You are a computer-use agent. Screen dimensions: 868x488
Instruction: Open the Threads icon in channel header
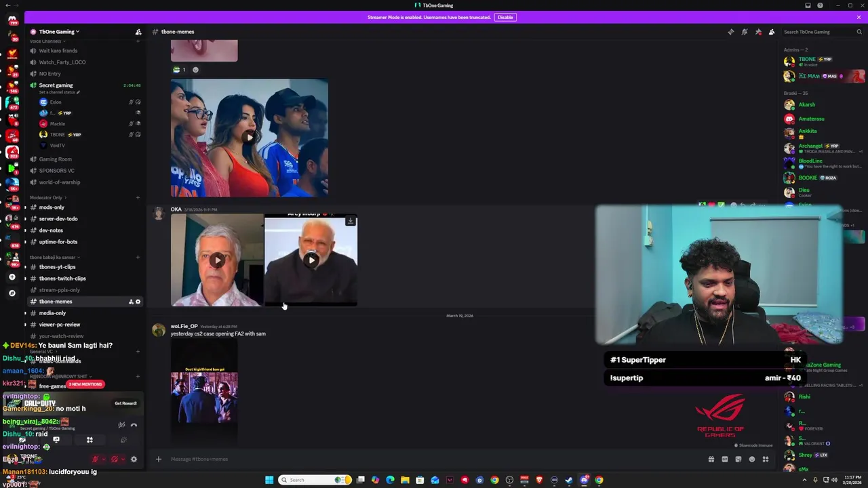click(x=730, y=32)
